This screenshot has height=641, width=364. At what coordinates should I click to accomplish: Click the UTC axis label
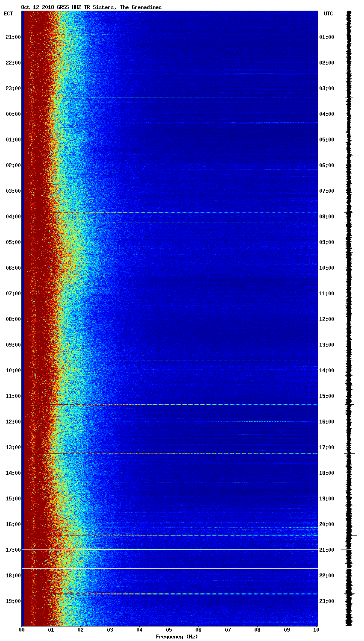[328, 14]
